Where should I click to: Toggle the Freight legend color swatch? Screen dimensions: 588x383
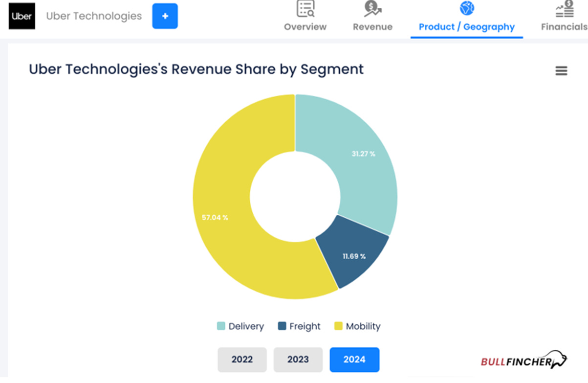point(282,326)
